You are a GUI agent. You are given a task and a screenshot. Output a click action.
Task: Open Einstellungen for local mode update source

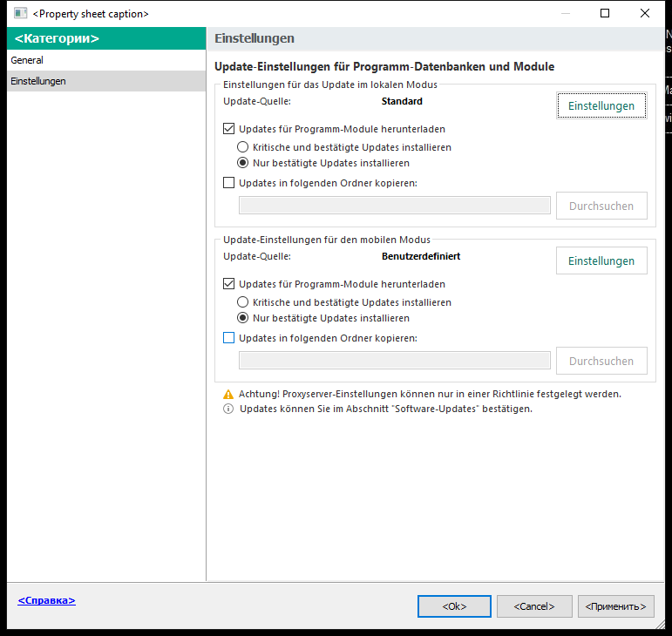[x=601, y=105]
